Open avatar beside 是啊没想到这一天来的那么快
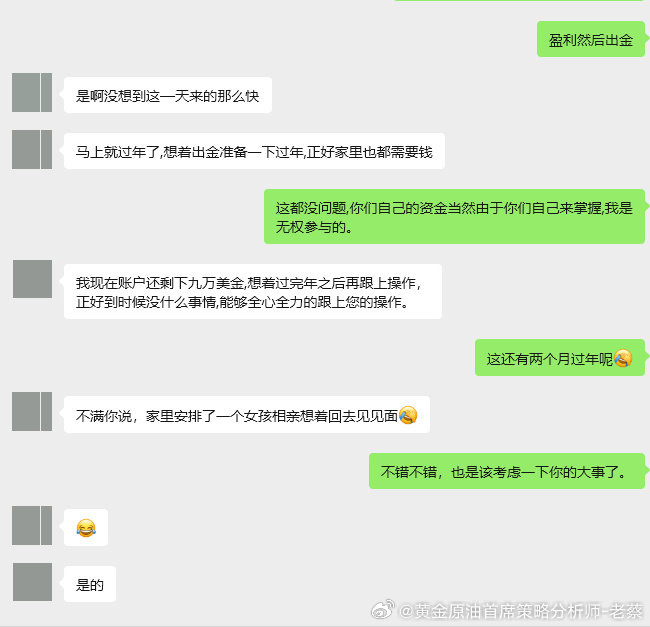Viewport: 650px width, 627px height. (x=32, y=92)
